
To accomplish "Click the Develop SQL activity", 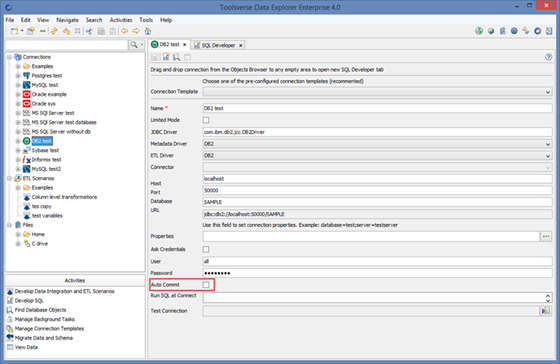I will pos(29,301).
